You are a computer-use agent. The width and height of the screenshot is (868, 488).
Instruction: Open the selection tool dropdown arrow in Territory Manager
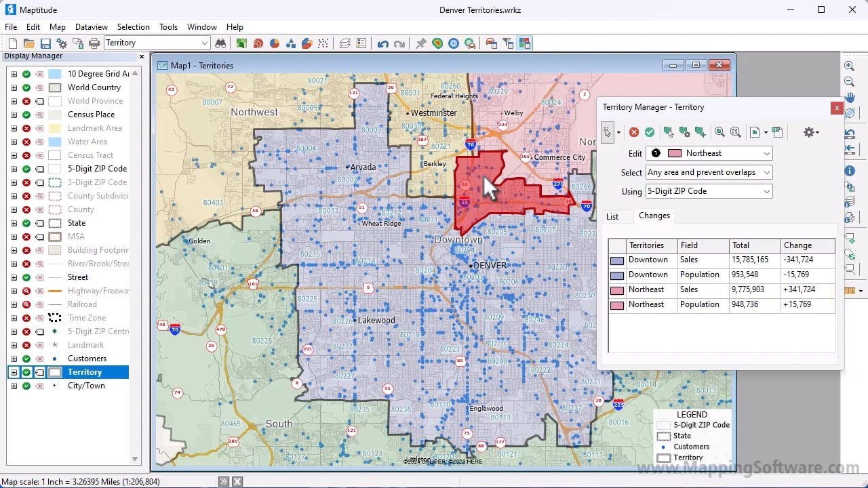pos(618,132)
